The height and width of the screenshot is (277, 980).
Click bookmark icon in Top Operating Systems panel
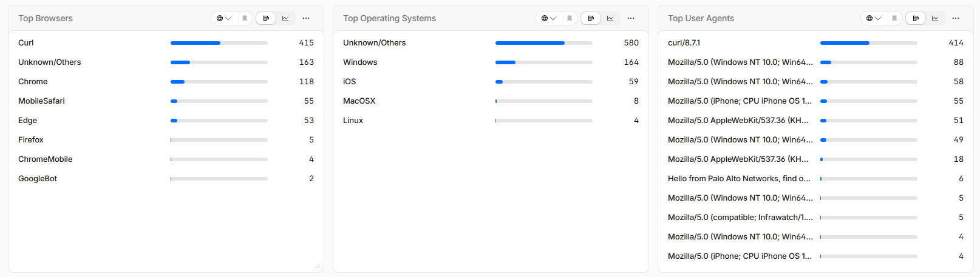570,18
